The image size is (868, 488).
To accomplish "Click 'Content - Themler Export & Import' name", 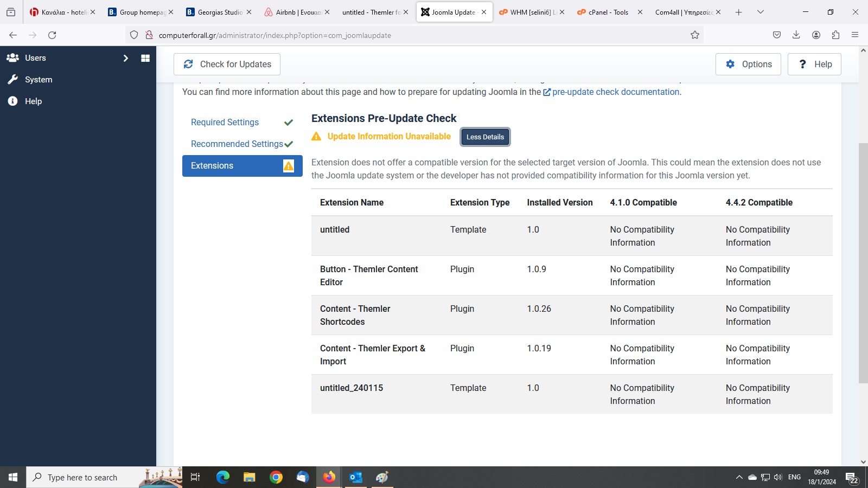I will point(373,355).
